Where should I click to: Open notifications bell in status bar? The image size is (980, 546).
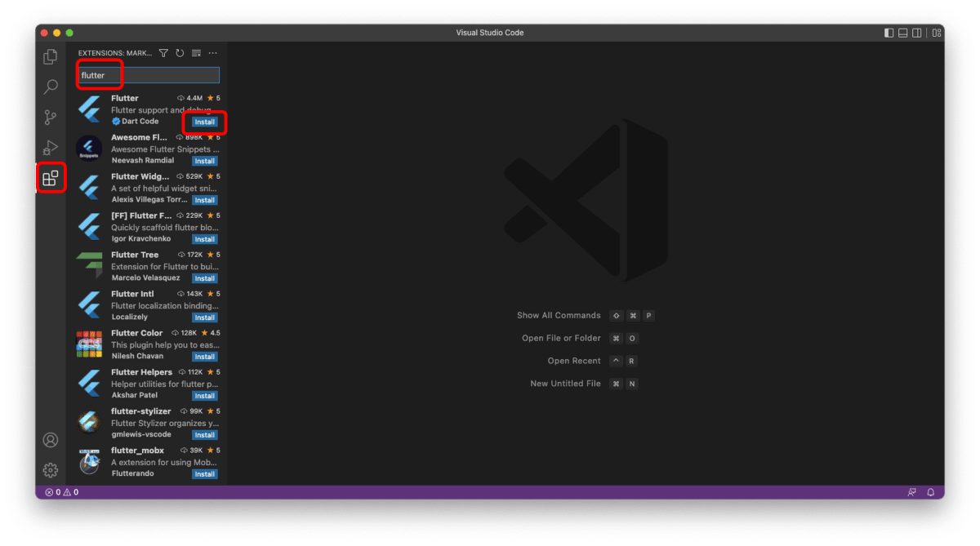(930, 492)
